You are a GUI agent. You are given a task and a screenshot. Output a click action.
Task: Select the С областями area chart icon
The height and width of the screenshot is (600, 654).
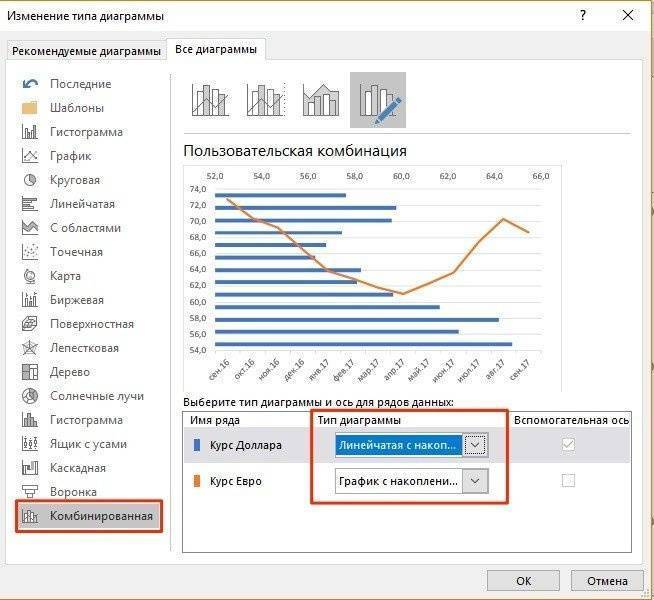tap(30, 228)
